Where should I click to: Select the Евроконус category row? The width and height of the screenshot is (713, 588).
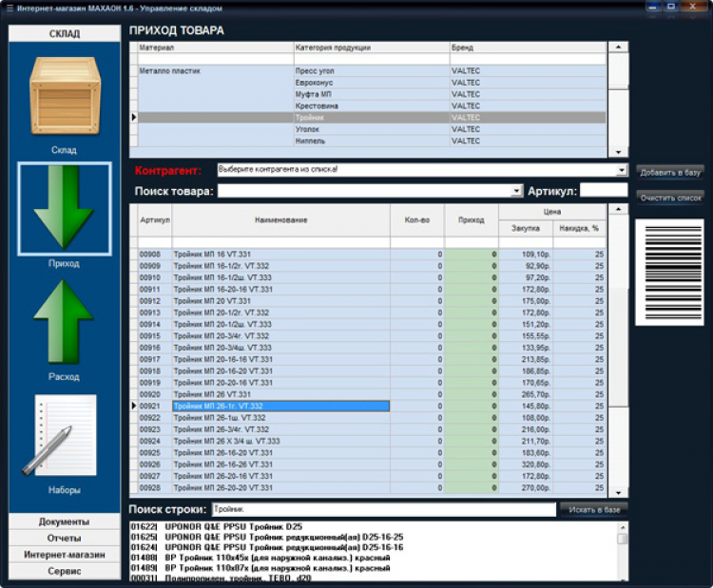click(x=372, y=83)
